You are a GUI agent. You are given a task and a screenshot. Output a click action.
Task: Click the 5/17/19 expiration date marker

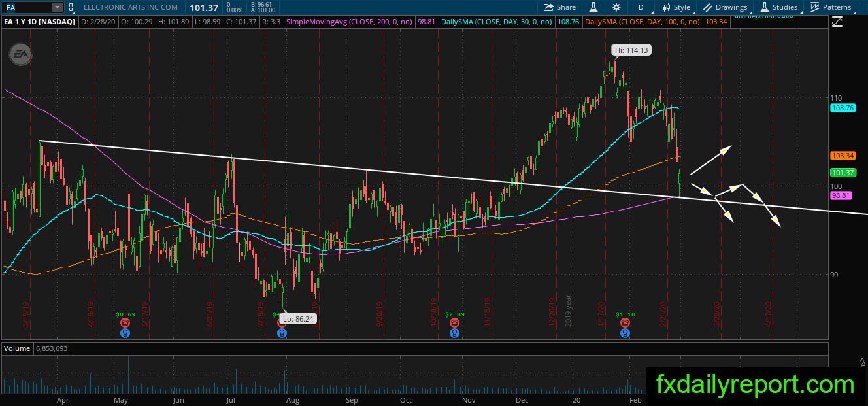coord(146,313)
